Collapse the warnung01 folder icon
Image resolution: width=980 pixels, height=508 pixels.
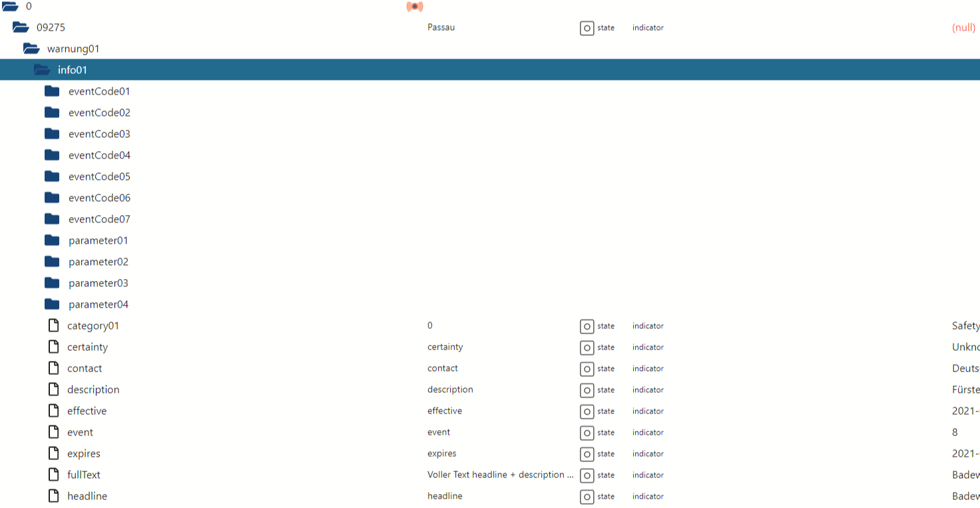(x=31, y=49)
